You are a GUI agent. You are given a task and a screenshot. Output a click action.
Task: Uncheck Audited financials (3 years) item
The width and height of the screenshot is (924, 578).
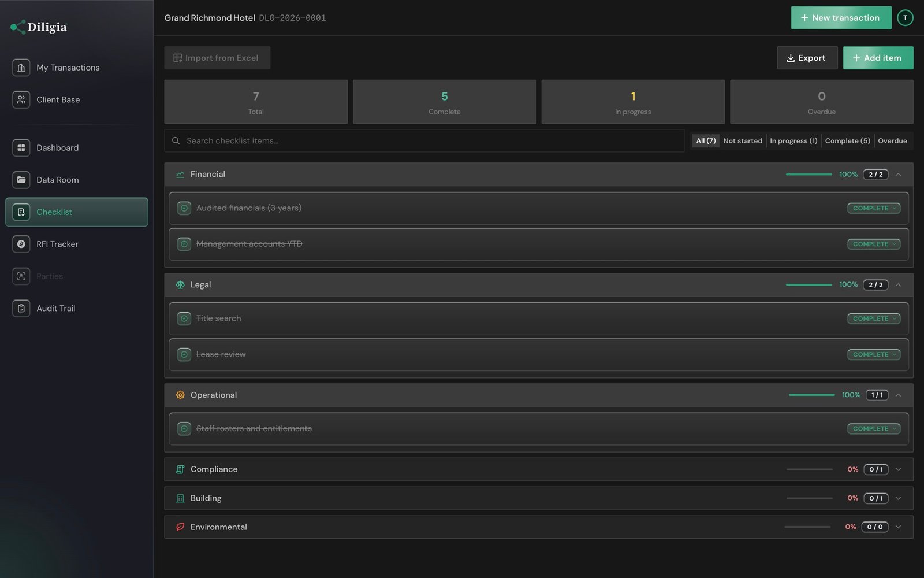coord(184,208)
